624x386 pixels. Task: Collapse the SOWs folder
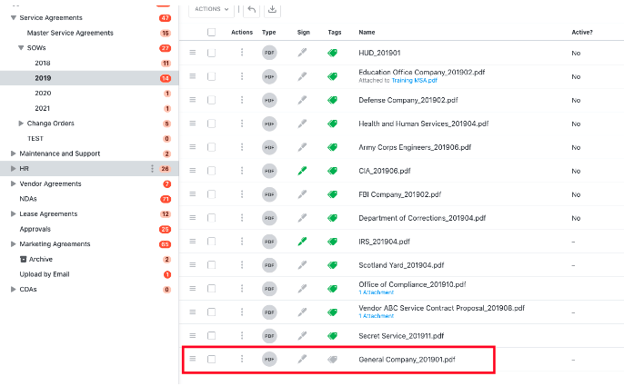point(21,48)
